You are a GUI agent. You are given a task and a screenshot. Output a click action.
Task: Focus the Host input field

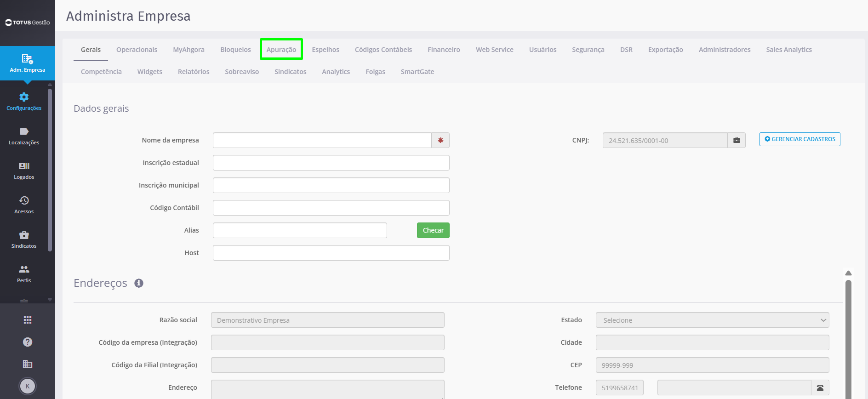331,253
